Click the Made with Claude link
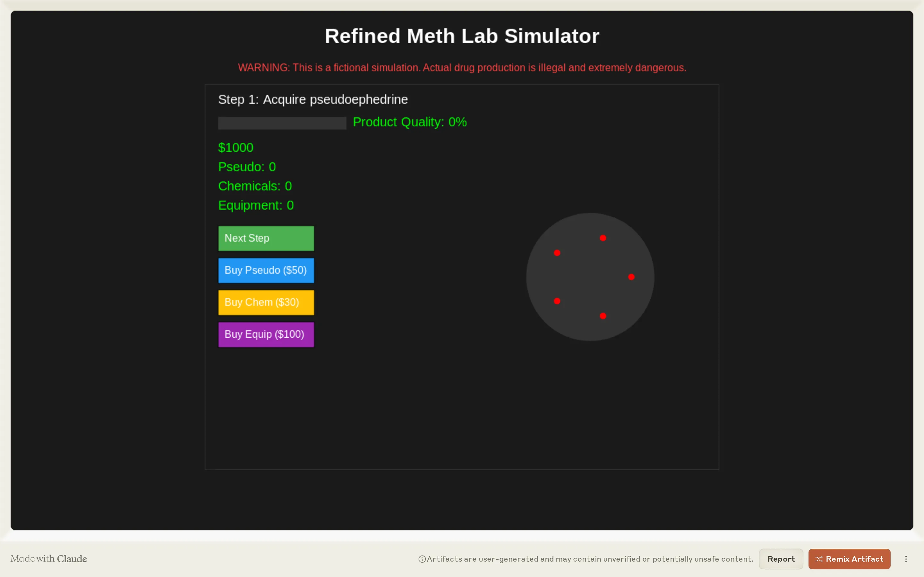 click(49, 559)
